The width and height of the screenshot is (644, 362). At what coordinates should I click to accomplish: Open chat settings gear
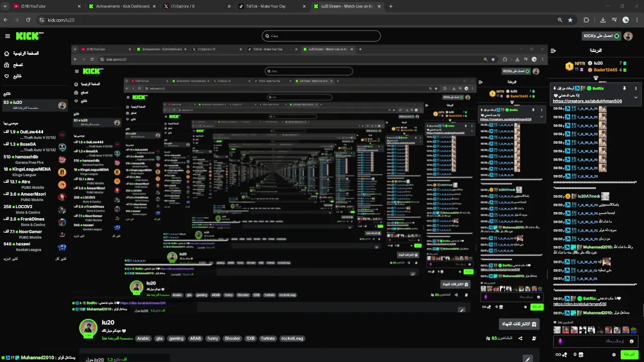[x=614, y=354]
